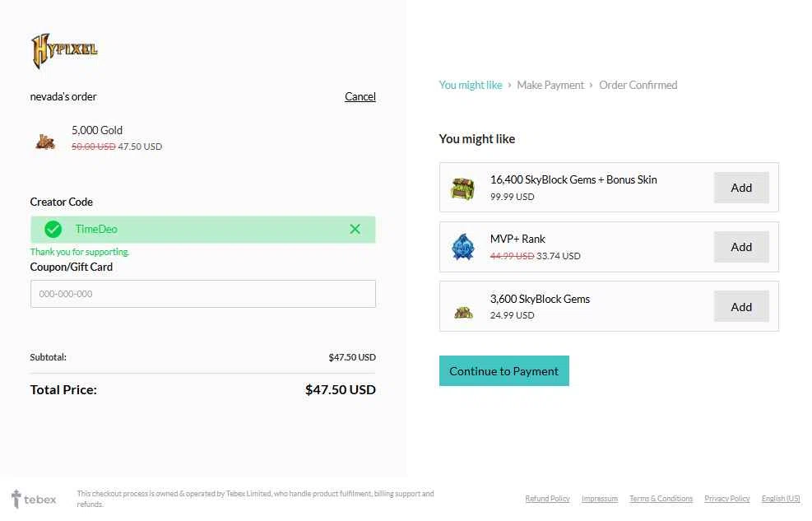Add MVP+ Rank to order
This screenshot has width=812, height=521.
pyautogui.click(x=741, y=247)
